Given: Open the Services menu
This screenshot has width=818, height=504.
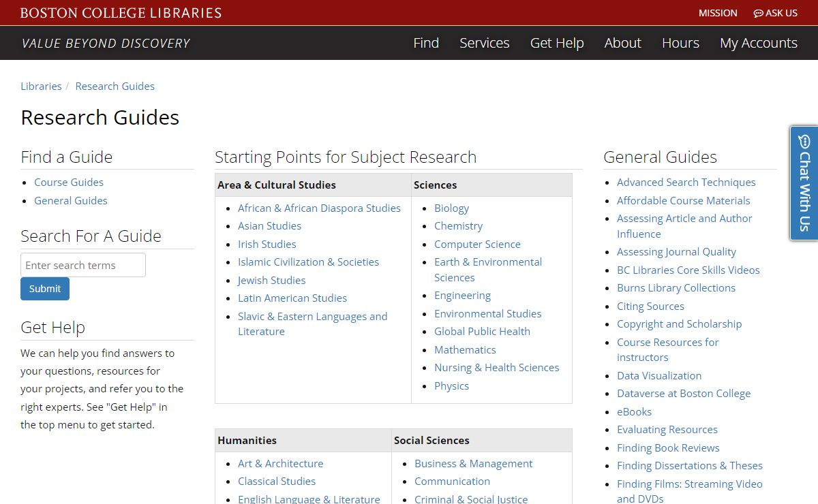Looking at the screenshot, I should [x=485, y=43].
